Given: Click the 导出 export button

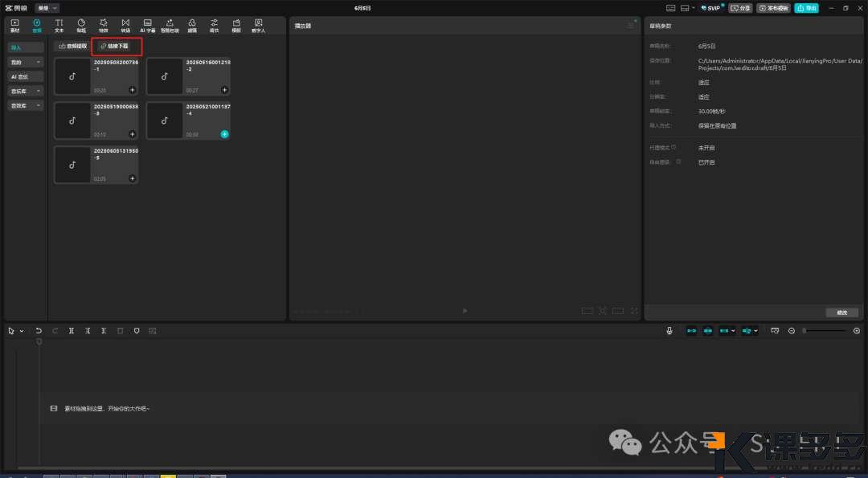Looking at the screenshot, I should coord(806,8).
